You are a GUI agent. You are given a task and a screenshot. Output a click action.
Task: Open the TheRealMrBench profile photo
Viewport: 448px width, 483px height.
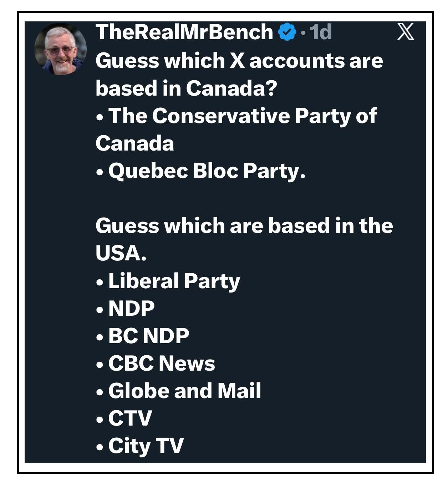click(x=60, y=49)
